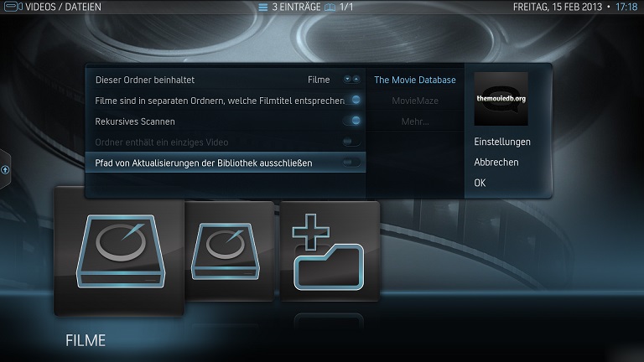Click the page indicator '1/1'

pyautogui.click(x=346, y=7)
